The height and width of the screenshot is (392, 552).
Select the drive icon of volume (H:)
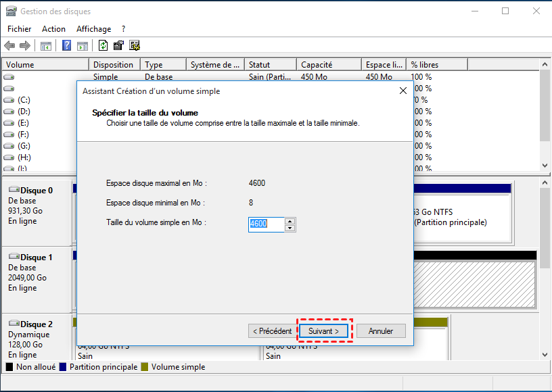point(9,158)
